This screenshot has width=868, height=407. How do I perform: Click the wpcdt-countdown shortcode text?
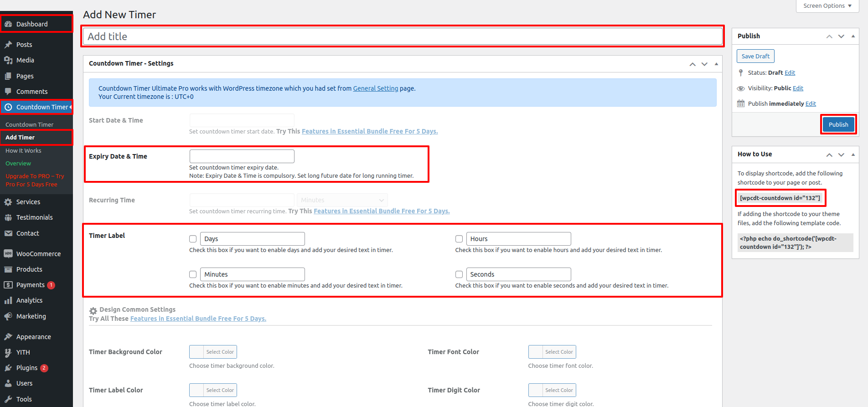(x=780, y=198)
